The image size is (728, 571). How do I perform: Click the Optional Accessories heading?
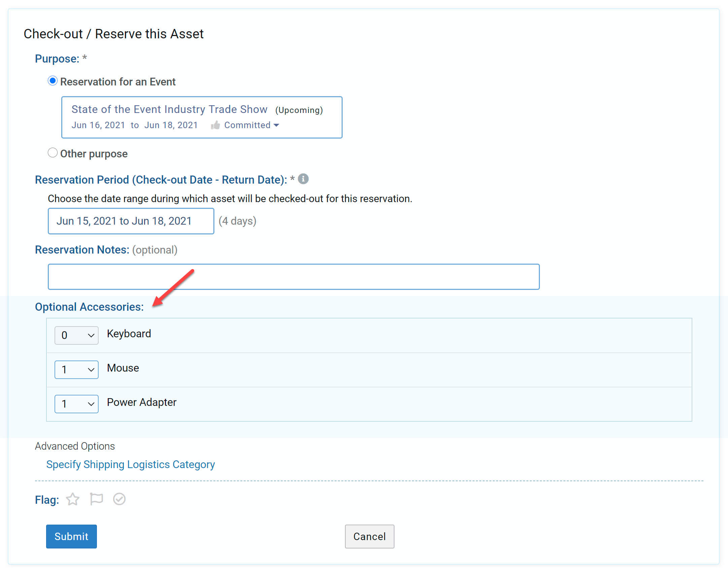89,307
